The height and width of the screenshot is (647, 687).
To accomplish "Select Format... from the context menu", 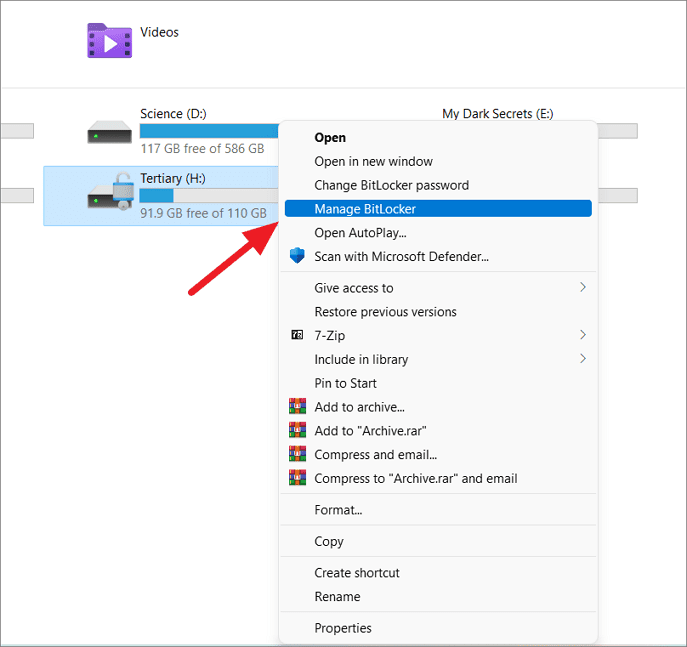I will [x=438, y=510].
